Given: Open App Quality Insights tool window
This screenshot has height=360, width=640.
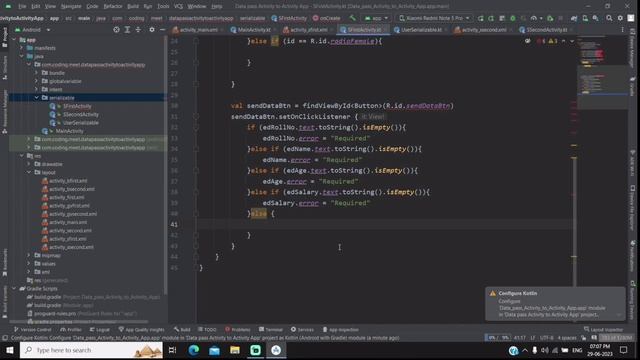Looking at the screenshot, I should [141, 329].
